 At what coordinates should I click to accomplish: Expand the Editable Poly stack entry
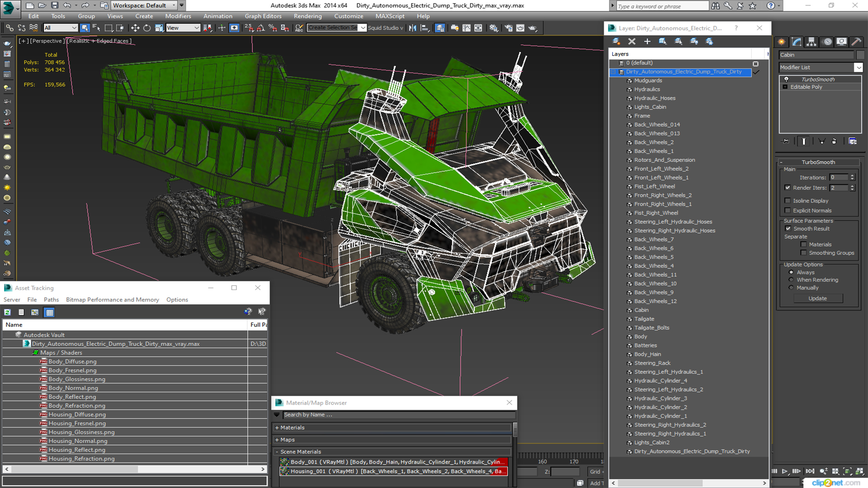click(785, 87)
